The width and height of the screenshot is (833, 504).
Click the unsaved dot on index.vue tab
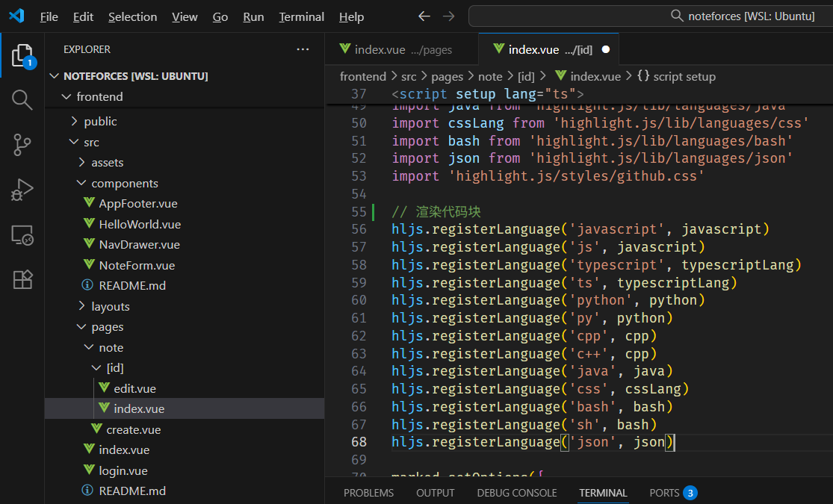[606, 49]
